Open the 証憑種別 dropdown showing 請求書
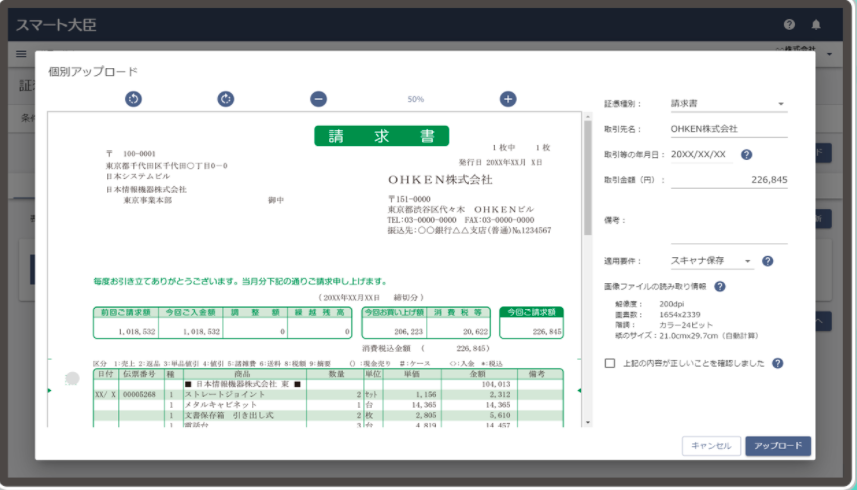Viewport: 857px width, 490px height. (729, 103)
